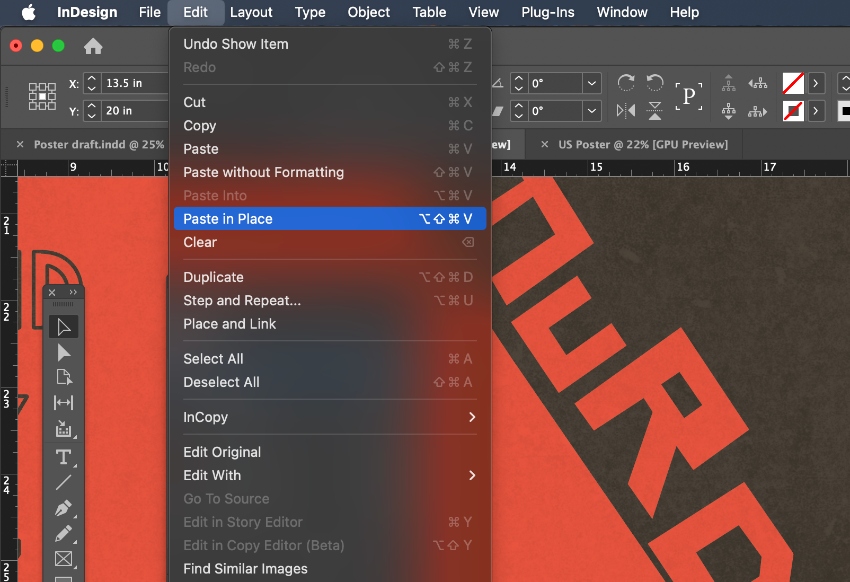Viewport: 850px width, 582px height.
Task: Step the shear angle value
Action: click(x=519, y=111)
